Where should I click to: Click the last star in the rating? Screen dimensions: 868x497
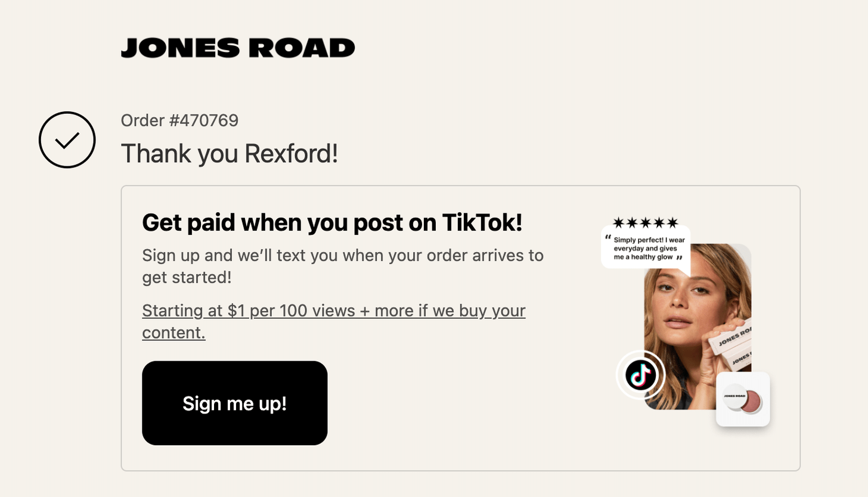coord(672,223)
